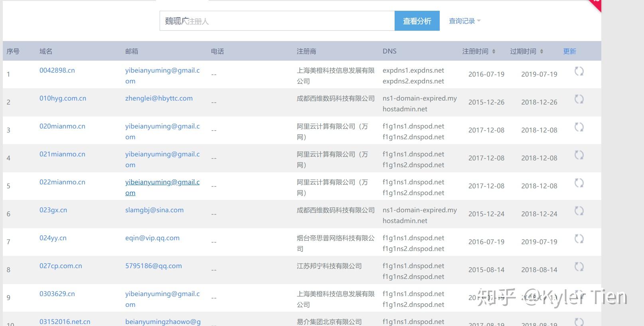Image resolution: width=644 pixels, height=326 pixels.
Task: Open domain 022mianmo.cn
Action: (x=62, y=182)
